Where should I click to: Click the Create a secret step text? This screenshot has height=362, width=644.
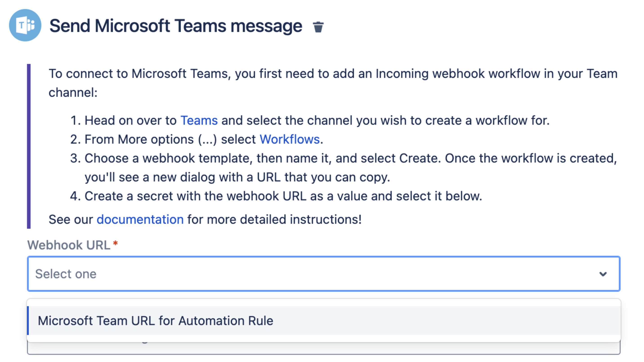point(282,196)
